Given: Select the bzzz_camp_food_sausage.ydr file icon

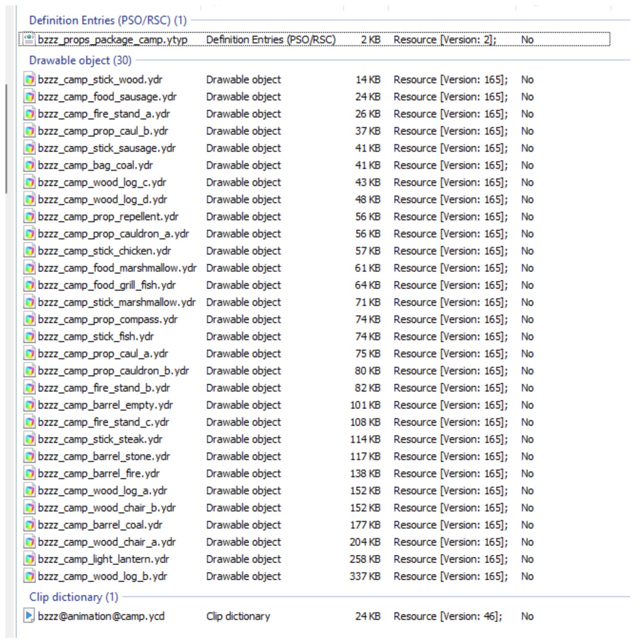Looking at the screenshot, I should [30, 97].
